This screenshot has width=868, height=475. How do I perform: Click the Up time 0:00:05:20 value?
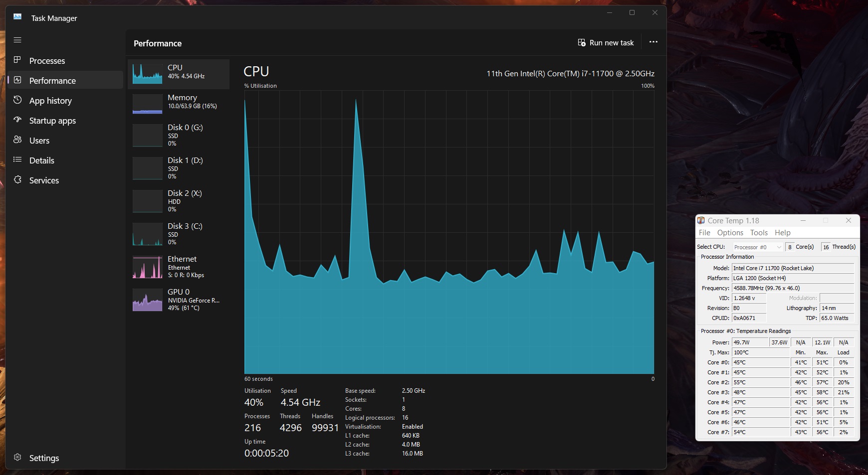(266, 453)
